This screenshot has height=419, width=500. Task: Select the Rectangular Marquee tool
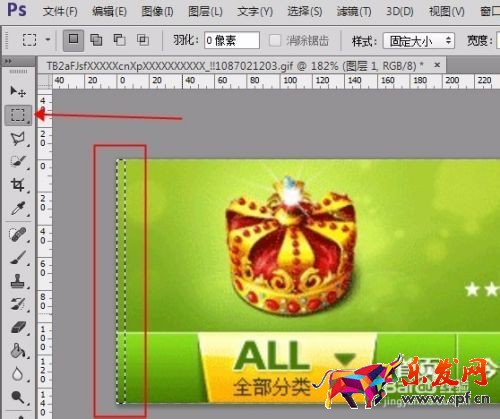point(18,115)
